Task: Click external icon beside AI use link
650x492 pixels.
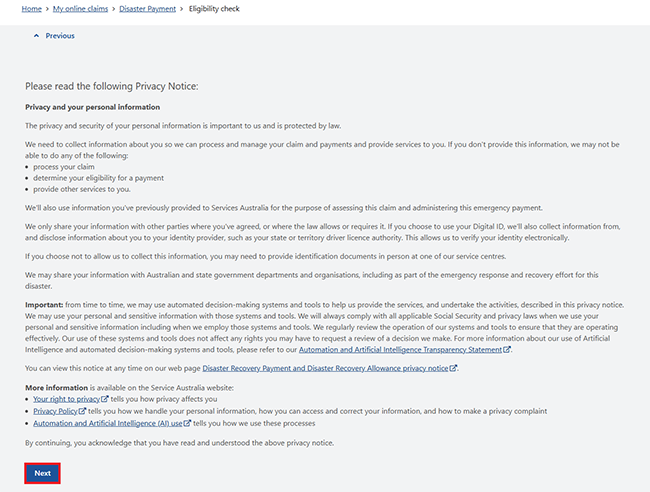Action: tap(187, 423)
